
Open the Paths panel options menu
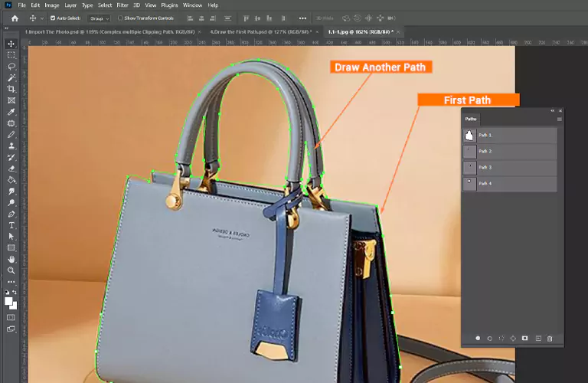click(x=560, y=119)
